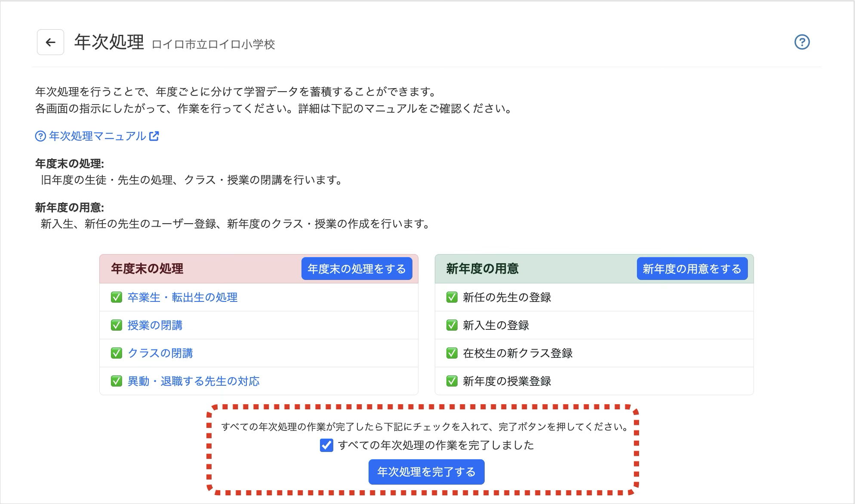Image resolution: width=855 pixels, height=504 pixels.
Task: Click green check icon beside 卒業生・転出生の処理
Action: click(117, 298)
